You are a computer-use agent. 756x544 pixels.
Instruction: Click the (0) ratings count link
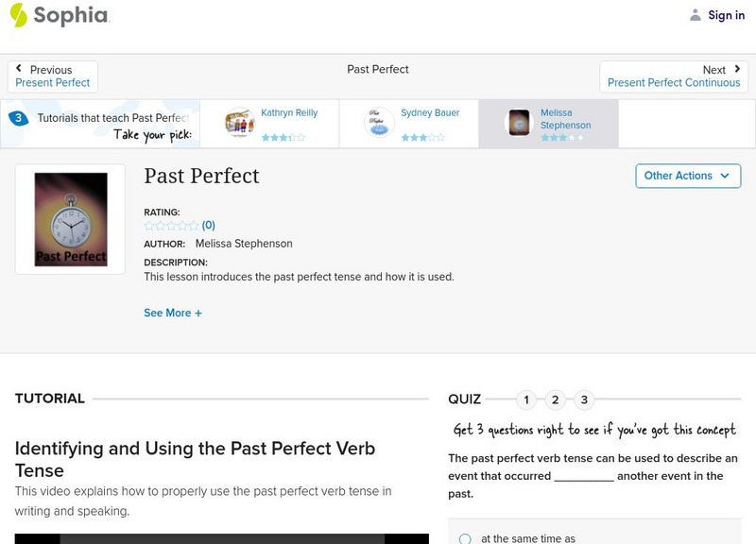[209, 226]
